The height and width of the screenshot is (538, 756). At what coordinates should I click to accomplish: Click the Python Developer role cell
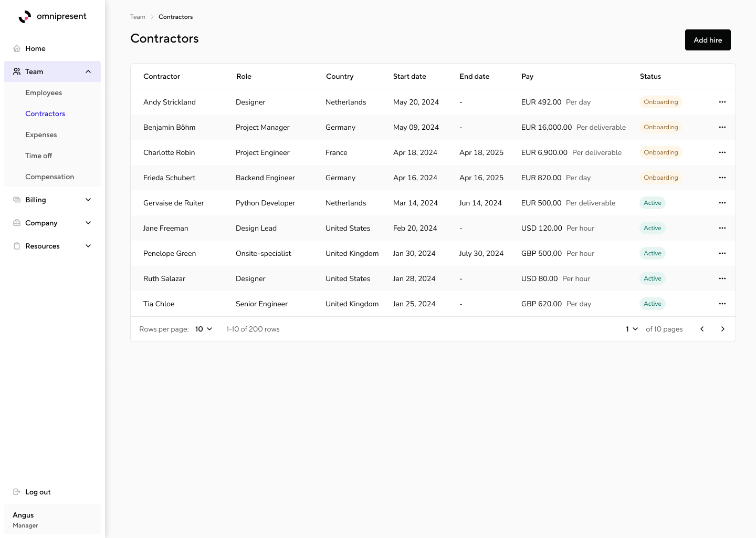265,203
